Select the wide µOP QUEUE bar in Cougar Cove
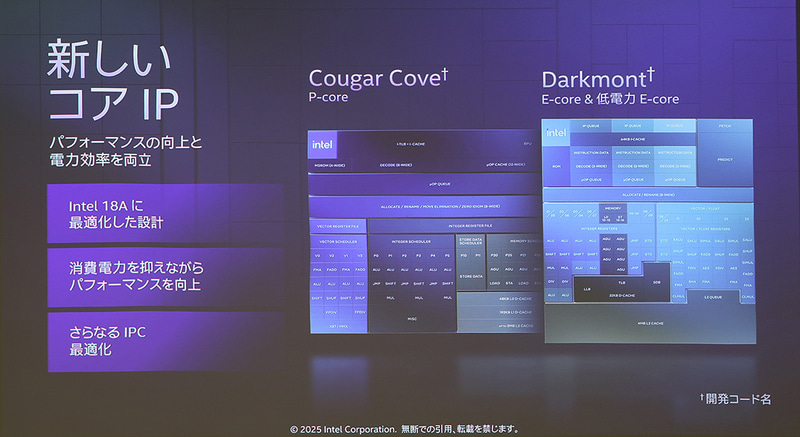This screenshot has height=437, width=800. tap(424, 184)
